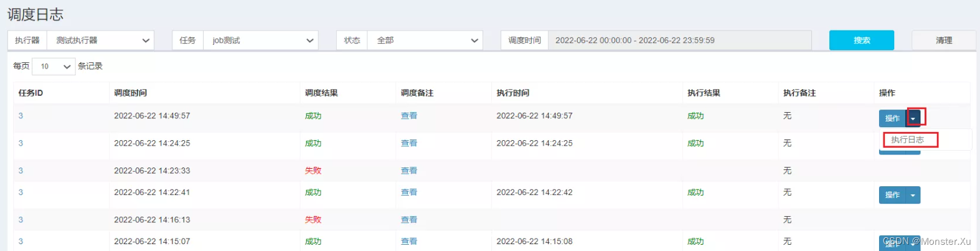This screenshot has width=980, height=251.
Task: Select schedule time 2022-06-22 14:24:25 cell
Action: (152, 143)
